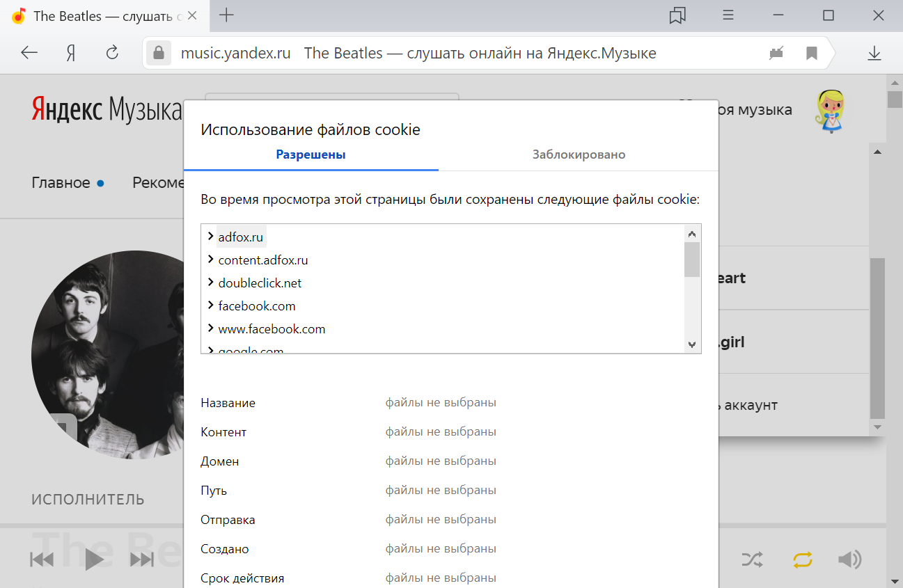Screen dimensions: 903x588
Task: Open Yandex home via the Я button
Action: point(70,53)
